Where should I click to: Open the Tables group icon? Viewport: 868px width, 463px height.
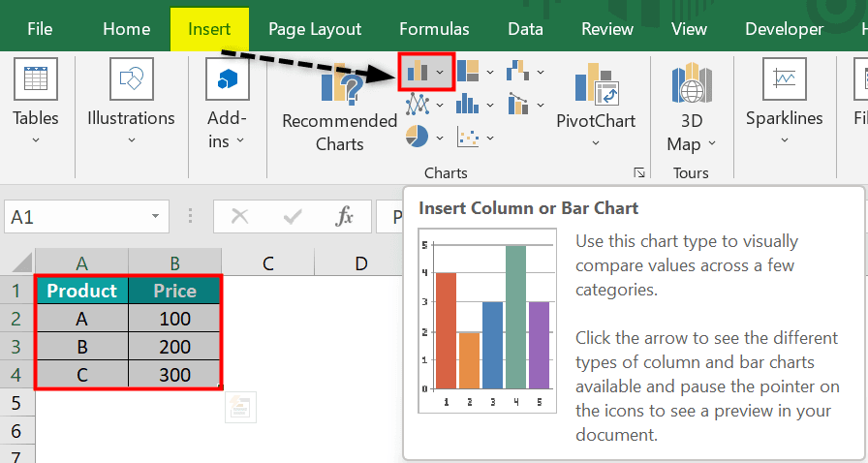tap(36, 78)
